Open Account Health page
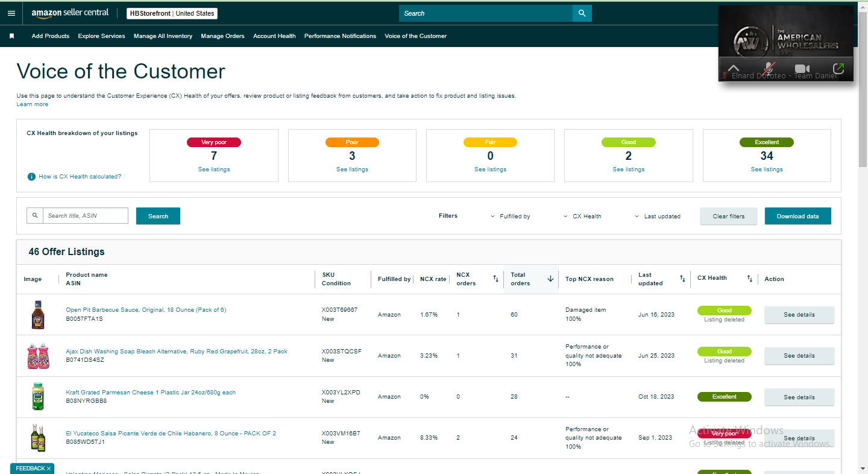The width and height of the screenshot is (868, 474). tap(274, 36)
